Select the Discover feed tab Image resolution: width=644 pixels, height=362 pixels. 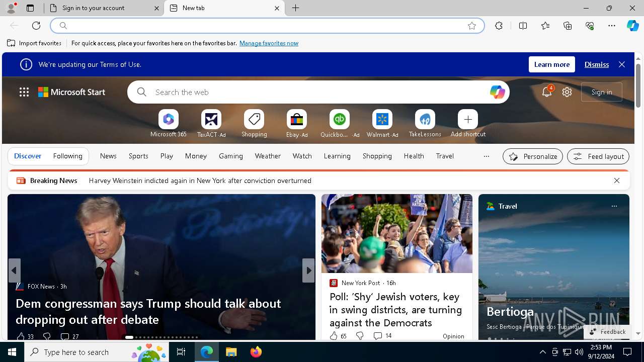(x=28, y=156)
